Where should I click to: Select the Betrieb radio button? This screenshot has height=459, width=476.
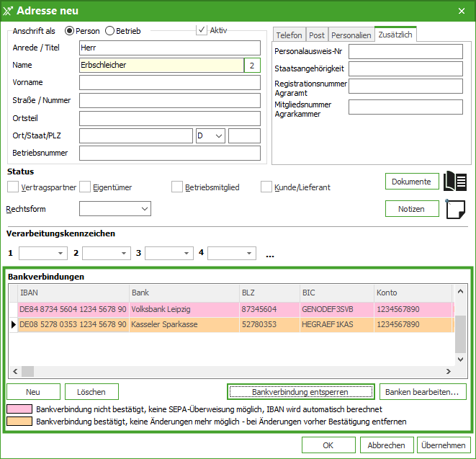(110, 31)
